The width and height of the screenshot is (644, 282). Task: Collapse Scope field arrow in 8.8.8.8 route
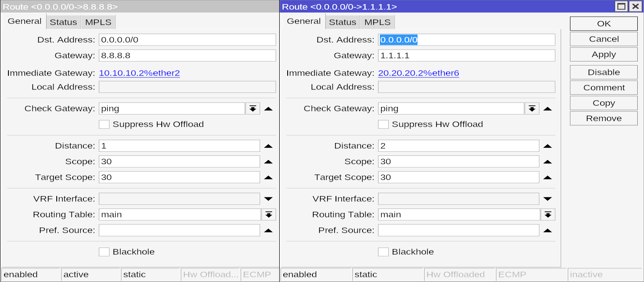pyautogui.click(x=268, y=162)
